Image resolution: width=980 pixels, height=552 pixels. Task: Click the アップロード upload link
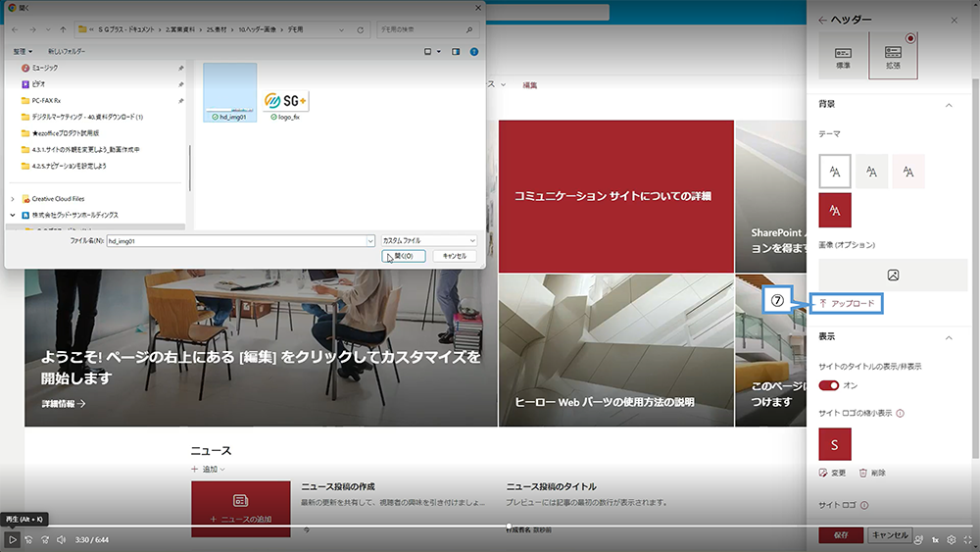pos(847,303)
